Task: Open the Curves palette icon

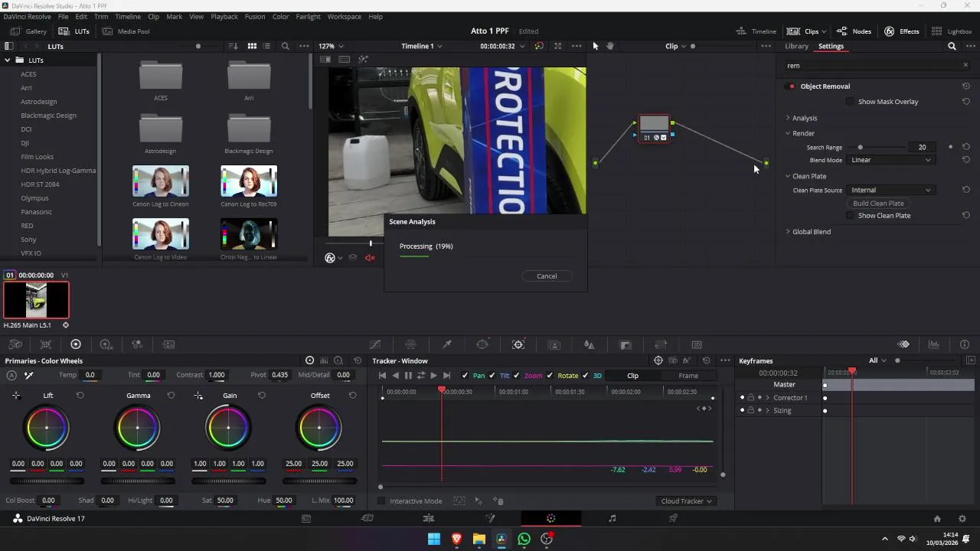Action: (x=375, y=345)
